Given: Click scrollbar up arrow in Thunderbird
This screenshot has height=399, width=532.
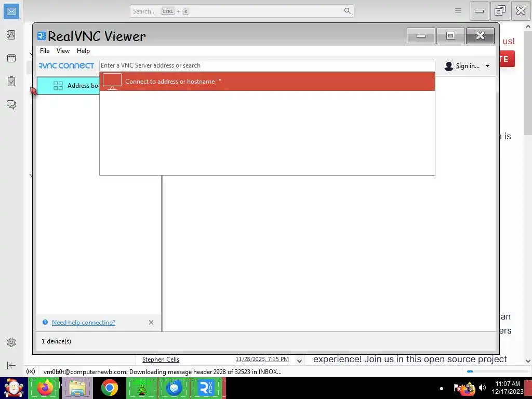Looking at the screenshot, I should [528, 26].
